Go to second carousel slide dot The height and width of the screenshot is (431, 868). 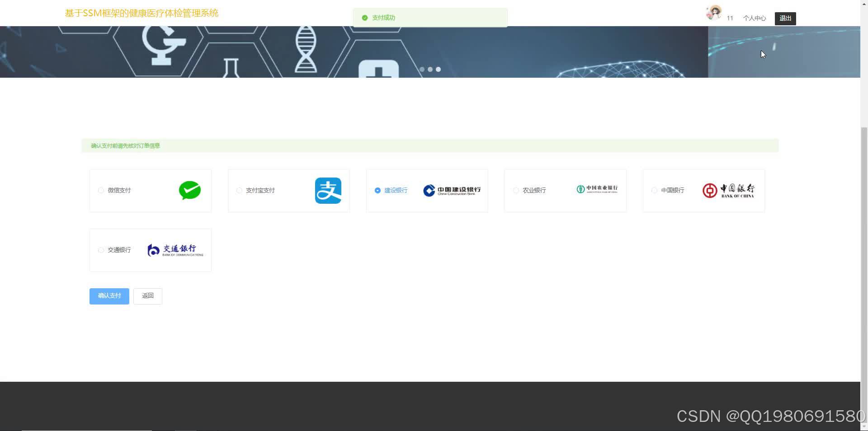(x=430, y=69)
